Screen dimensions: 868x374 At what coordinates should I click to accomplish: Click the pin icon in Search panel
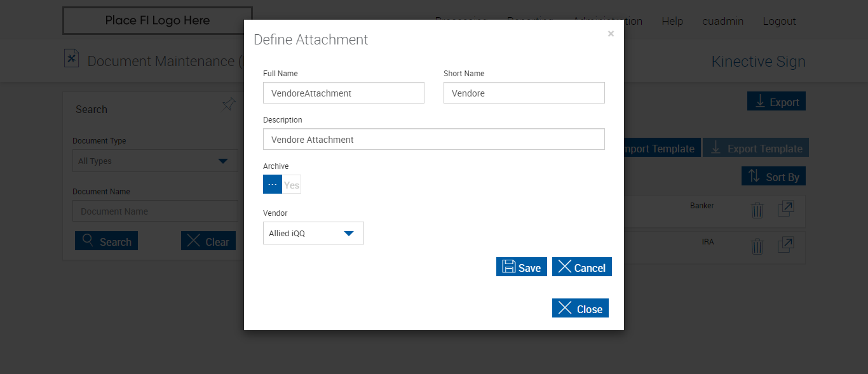point(228,104)
